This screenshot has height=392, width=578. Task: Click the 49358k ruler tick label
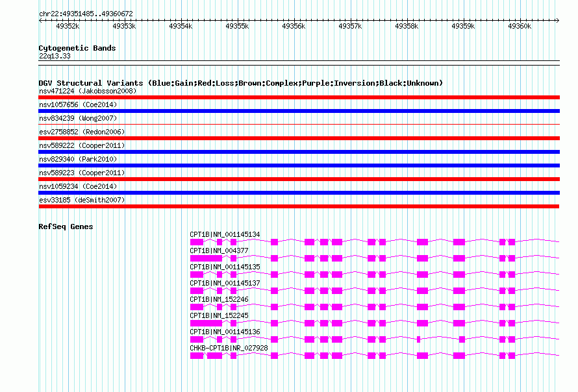tap(407, 26)
